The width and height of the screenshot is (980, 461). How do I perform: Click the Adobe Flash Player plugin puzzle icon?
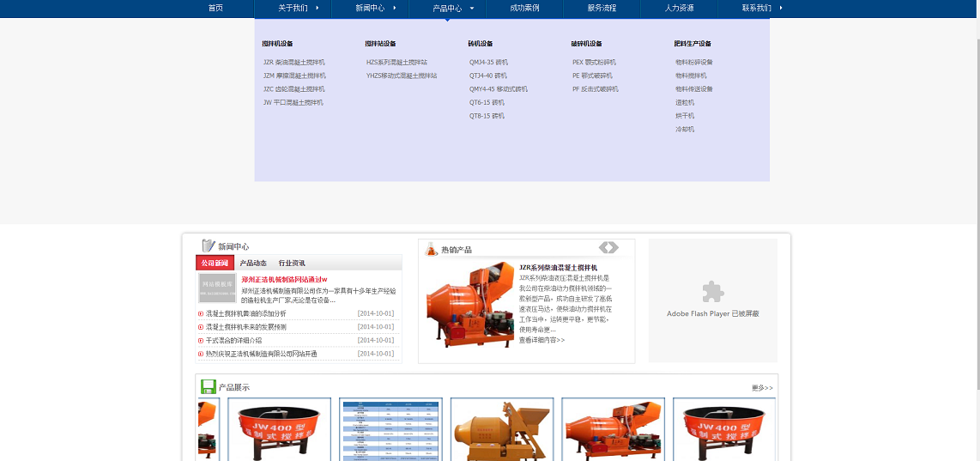click(712, 293)
